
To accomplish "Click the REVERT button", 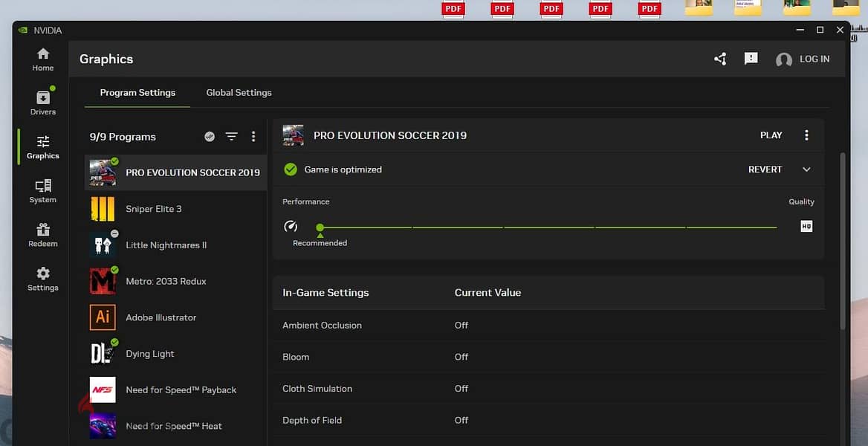I will tap(765, 169).
